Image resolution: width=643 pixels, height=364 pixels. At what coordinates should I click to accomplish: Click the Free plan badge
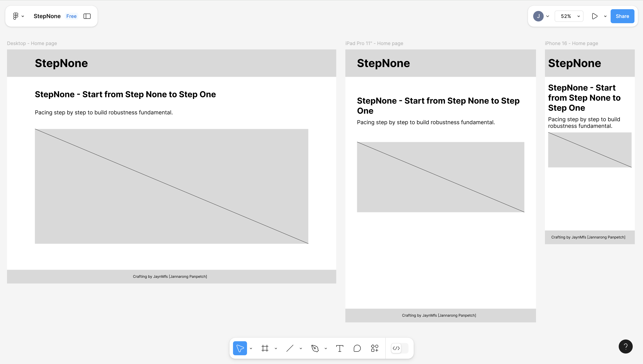coord(71,16)
